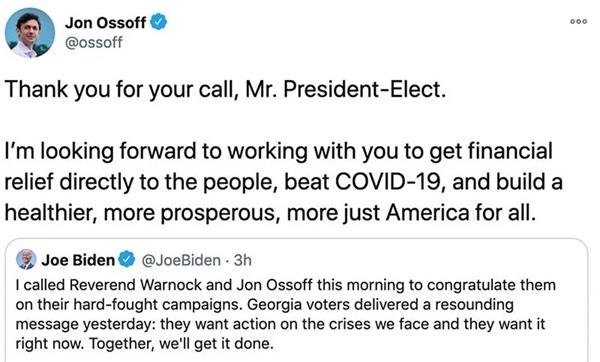Click "Together, we'll get it done" sentence
The image size is (600, 362).
182,344
